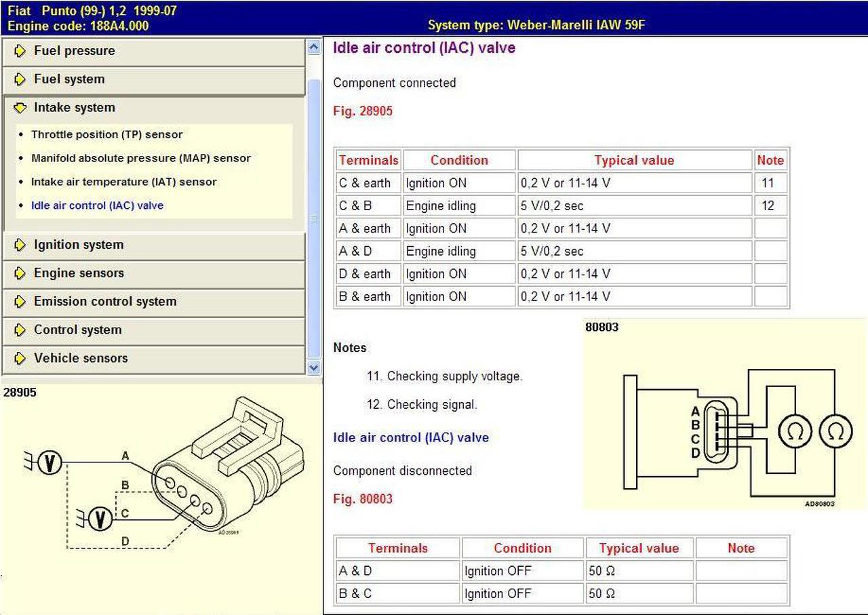The height and width of the screenshot is (615, 868).
Task: Click the Note 11 cell in table
Action: (x=771, y=183)
